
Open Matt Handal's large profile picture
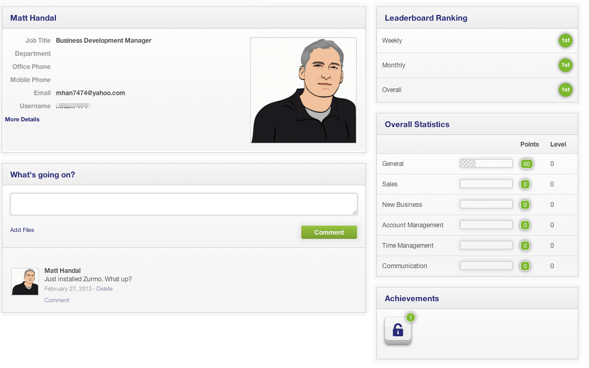pos(303,90)
